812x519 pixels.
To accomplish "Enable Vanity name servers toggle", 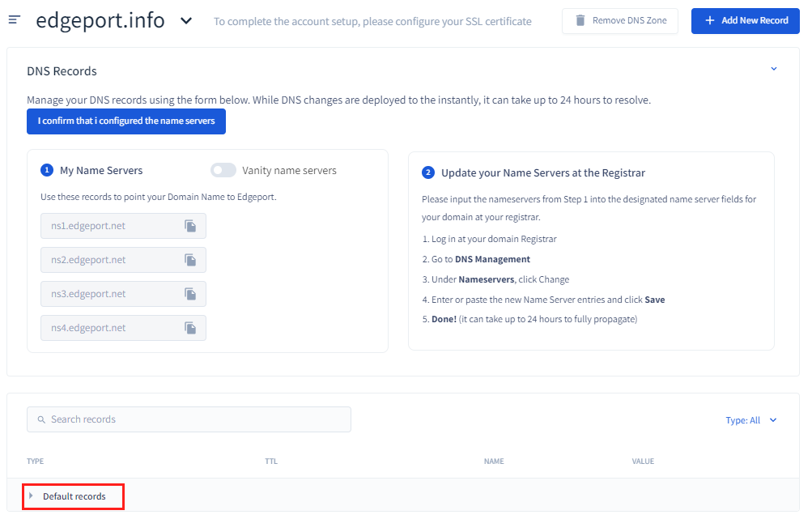I will point(223,170).
